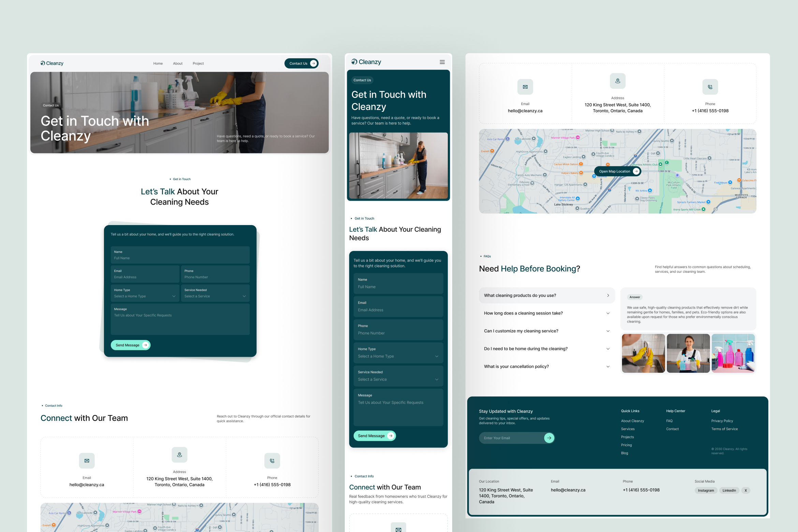This screenshot has width=798, height=532.
Task: Open the mobile hamburger menu icon
Action: click(442, 62)
